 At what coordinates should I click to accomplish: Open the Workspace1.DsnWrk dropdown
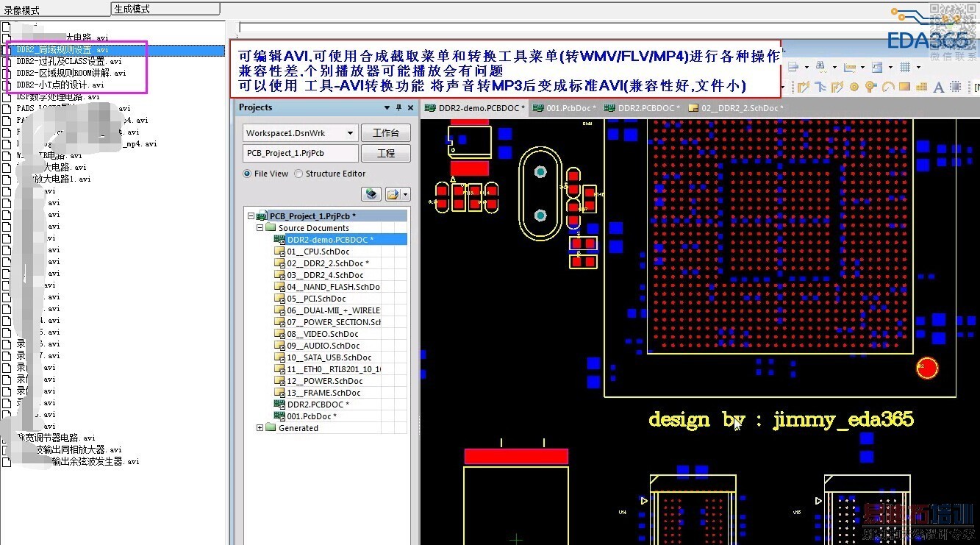click(x=350, y=133)
